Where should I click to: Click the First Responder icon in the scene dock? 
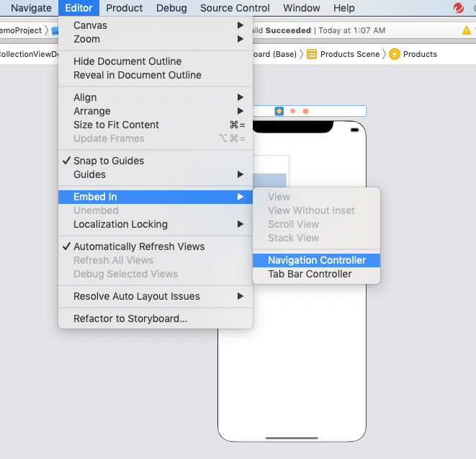coord(292,111)
